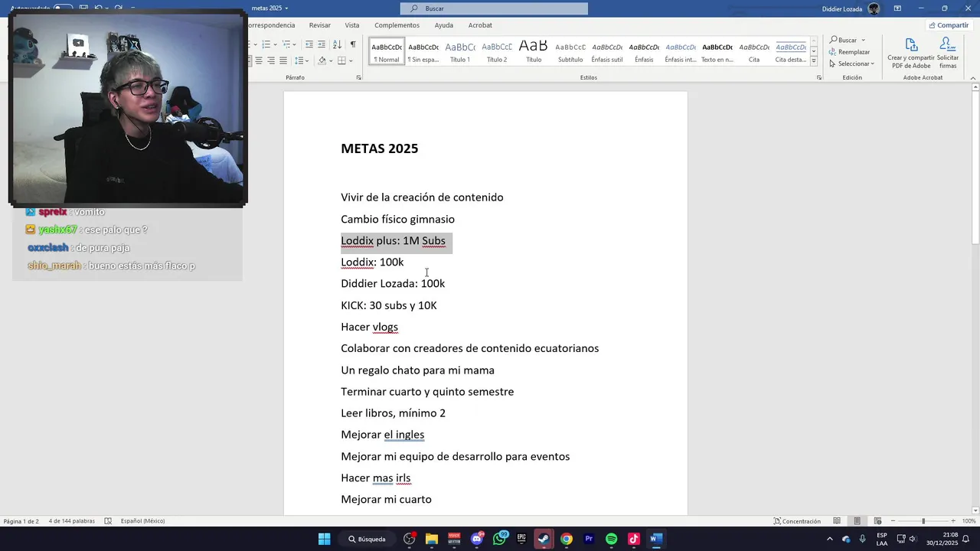Toggle justify text alignment

(x=283, y=60)
